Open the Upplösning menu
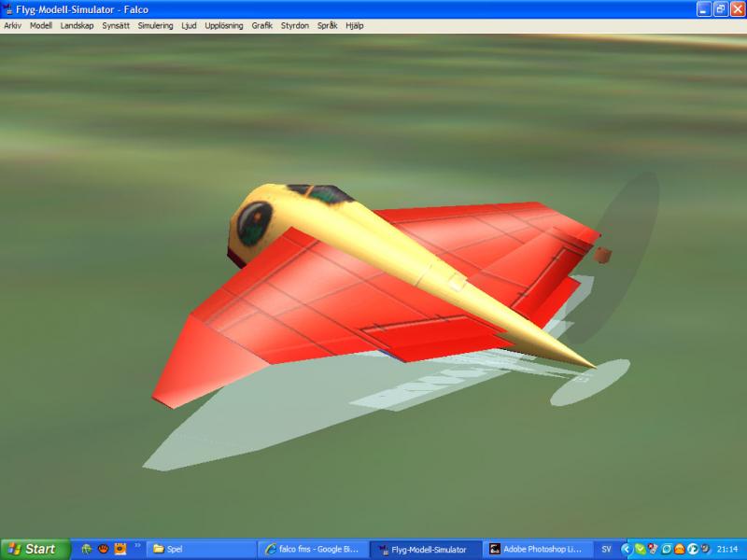The width and height of the screenshot is (747, 560). click(x=224, y=26)
